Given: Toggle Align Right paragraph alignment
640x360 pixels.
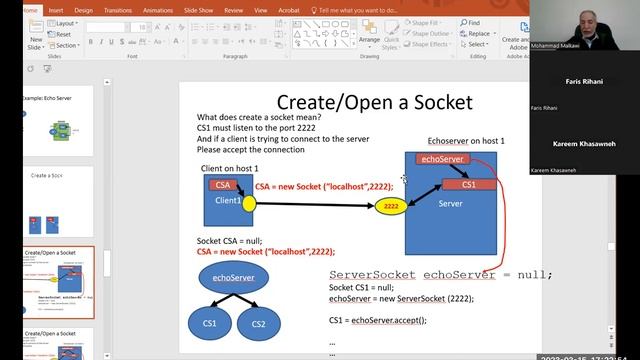Looking at the screenshot, I should [215, 42].
